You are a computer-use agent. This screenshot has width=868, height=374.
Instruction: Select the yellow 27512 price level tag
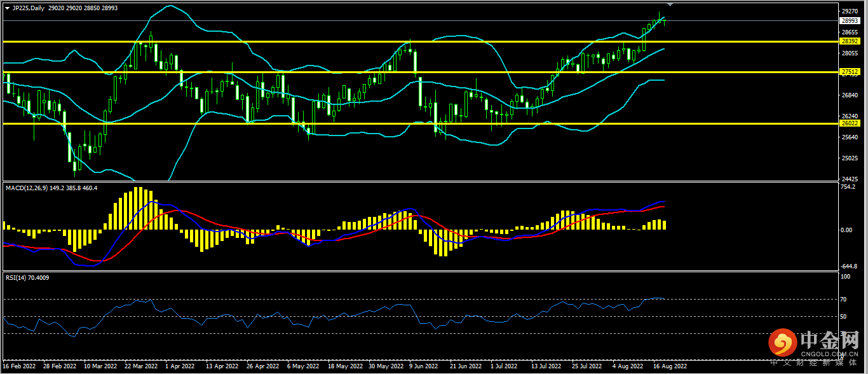[850, 73]
